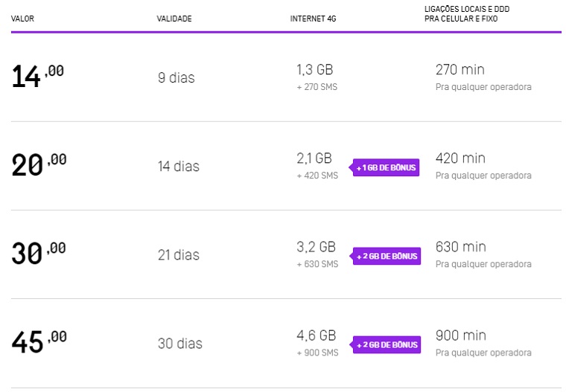Click the +1 GB de bônus badge
This screenshot has height=392, width=566.
387,167
